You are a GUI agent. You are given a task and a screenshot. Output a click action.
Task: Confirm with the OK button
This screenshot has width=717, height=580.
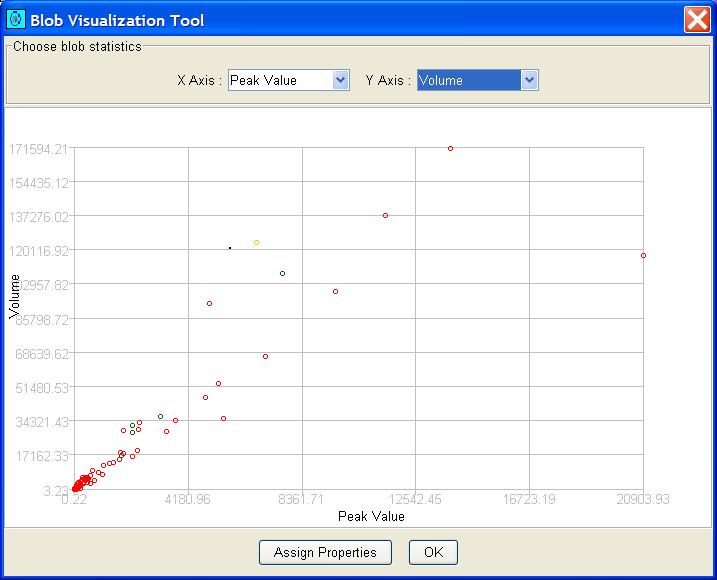[433, 552]
